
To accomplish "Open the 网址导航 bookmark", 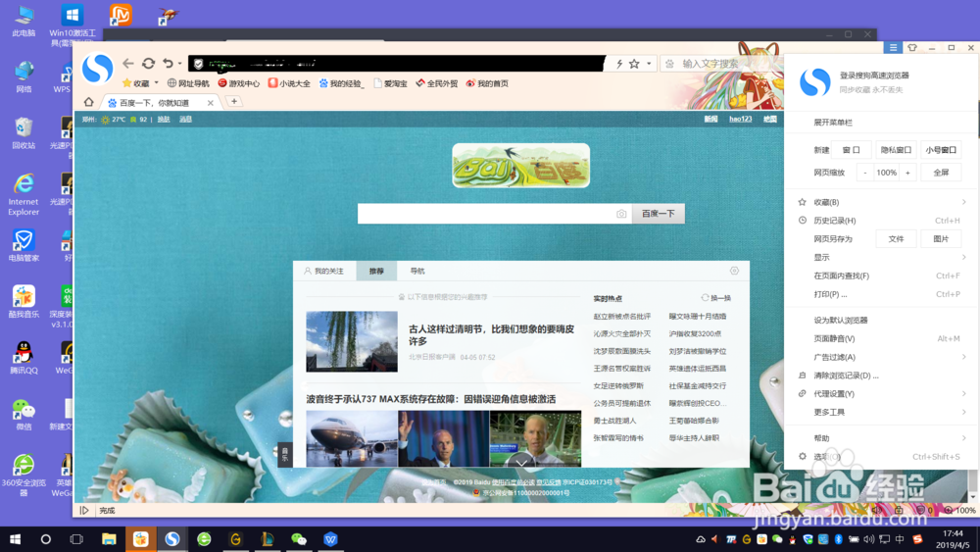I will coord(188,83).
